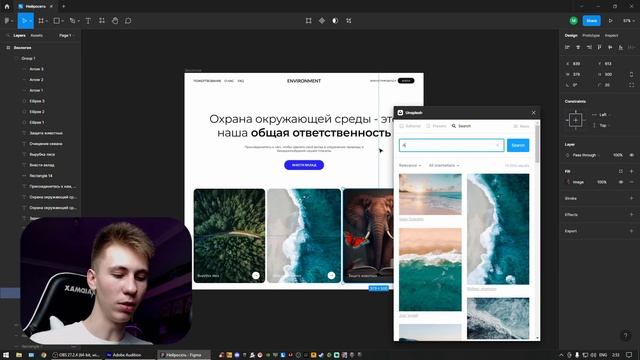Add a stroke with plus icon
Screen dimensions: 640x360
pyautogui.click(x=631, y=198)
